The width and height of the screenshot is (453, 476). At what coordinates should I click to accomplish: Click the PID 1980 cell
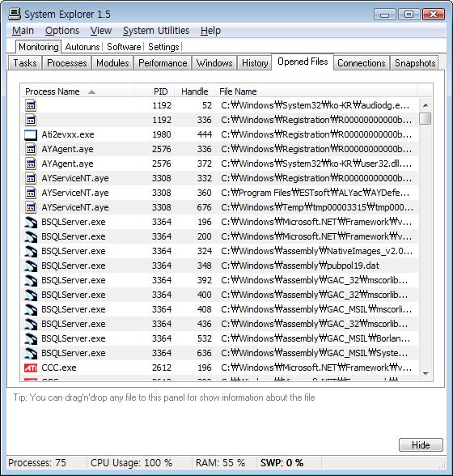[162, 134]
